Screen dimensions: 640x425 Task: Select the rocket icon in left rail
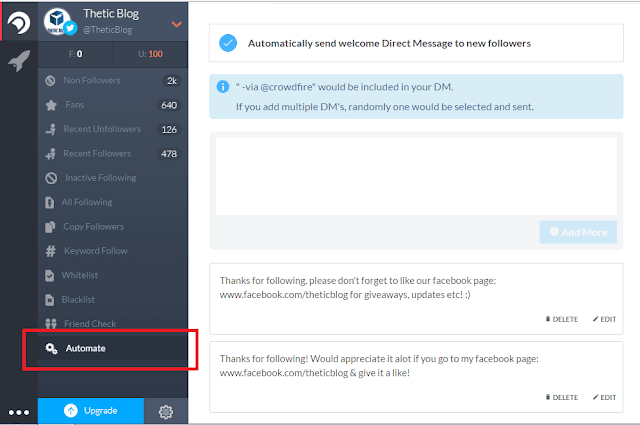click(19, 61)
